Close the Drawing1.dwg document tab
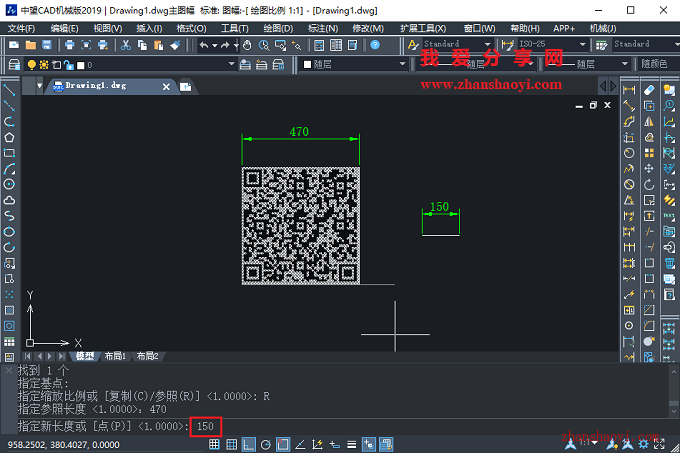 pos(166,87)
